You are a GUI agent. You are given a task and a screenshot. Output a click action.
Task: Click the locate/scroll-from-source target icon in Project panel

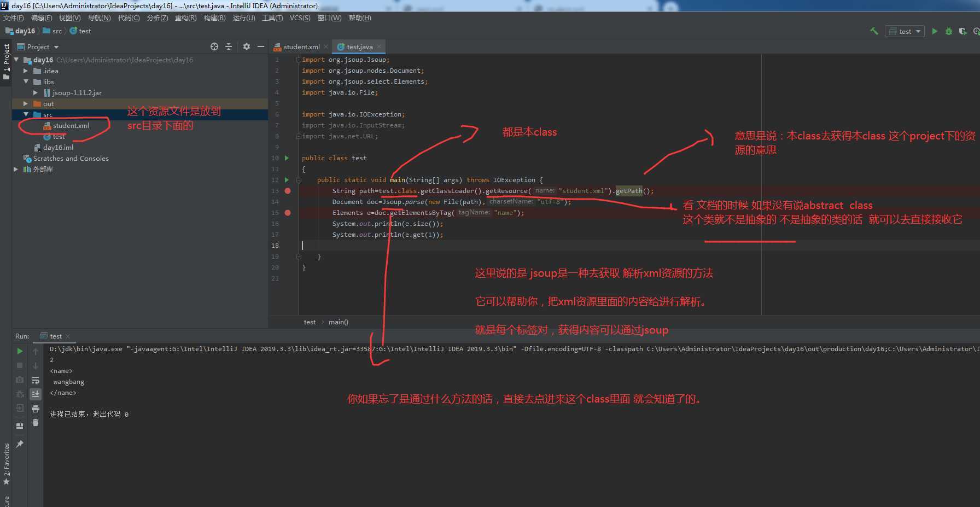tap(214, 46)
